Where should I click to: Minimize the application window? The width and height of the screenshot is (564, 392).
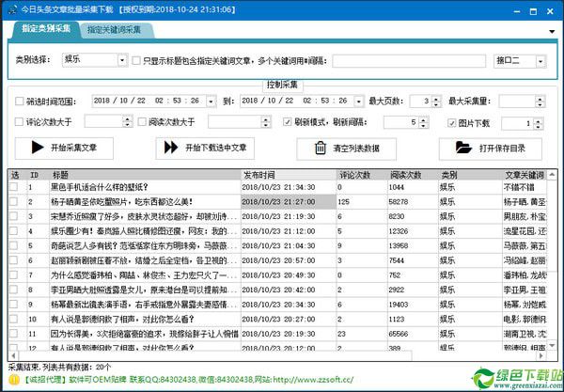pyautogui.click(x=505, y=8)
